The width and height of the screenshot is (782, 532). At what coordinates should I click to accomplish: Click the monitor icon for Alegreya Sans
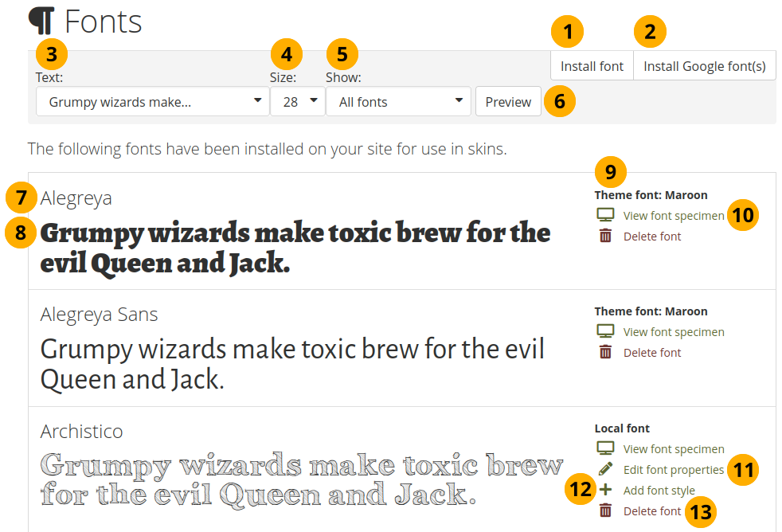tap(605, 331)
